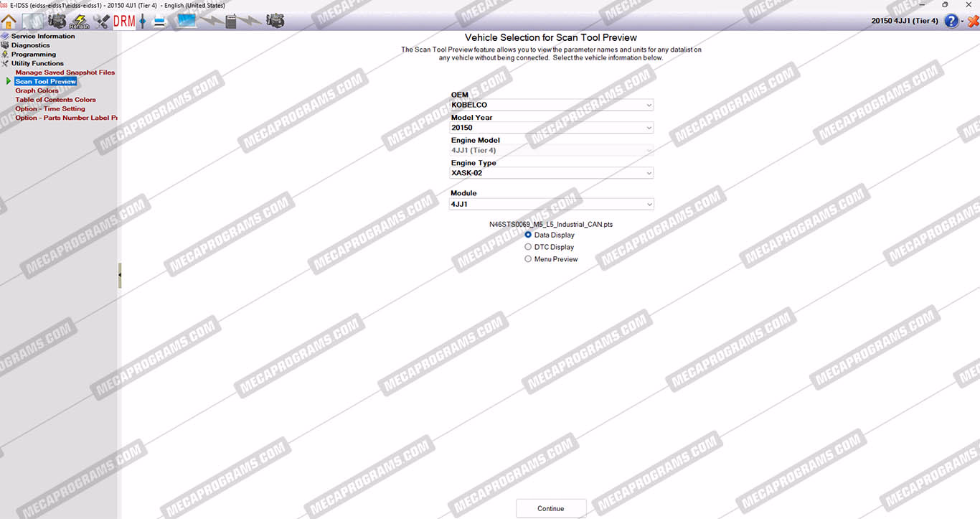Open the Module dropdown showing 4JJ1
980x519 pixels.
[x=552, y=205]
